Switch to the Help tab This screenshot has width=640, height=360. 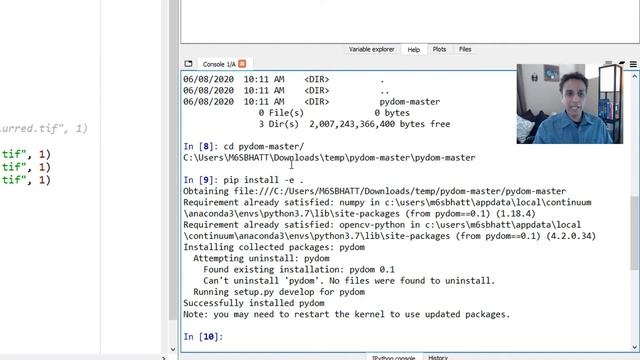tap(413, 49)
